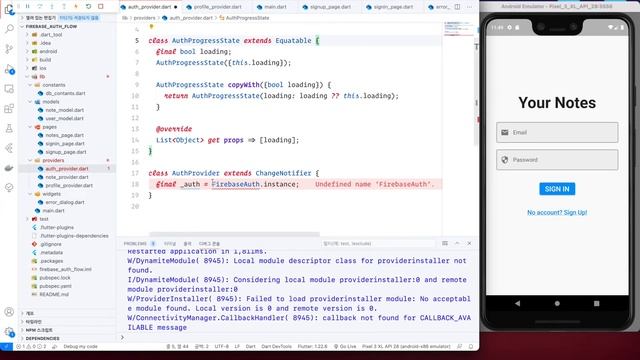Click Go Live in the status bar
The width and height of the screenshot is (640, 360).
click(345, 346)
